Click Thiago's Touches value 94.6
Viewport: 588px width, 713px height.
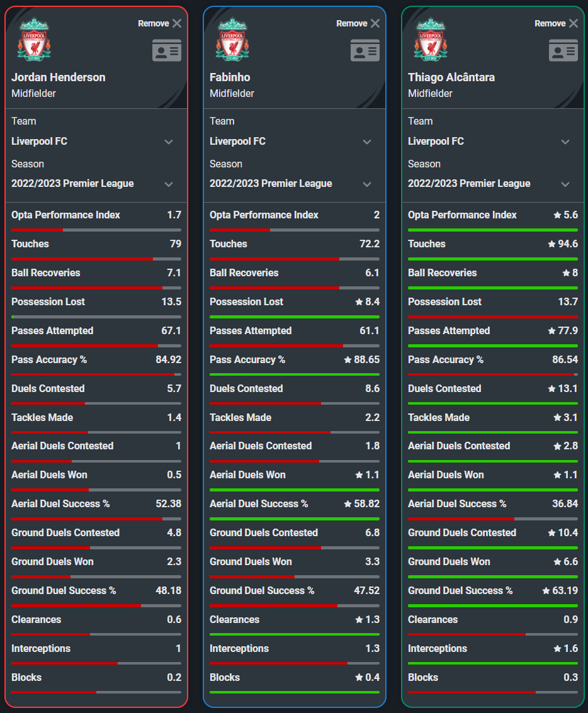tap(568, 244)
